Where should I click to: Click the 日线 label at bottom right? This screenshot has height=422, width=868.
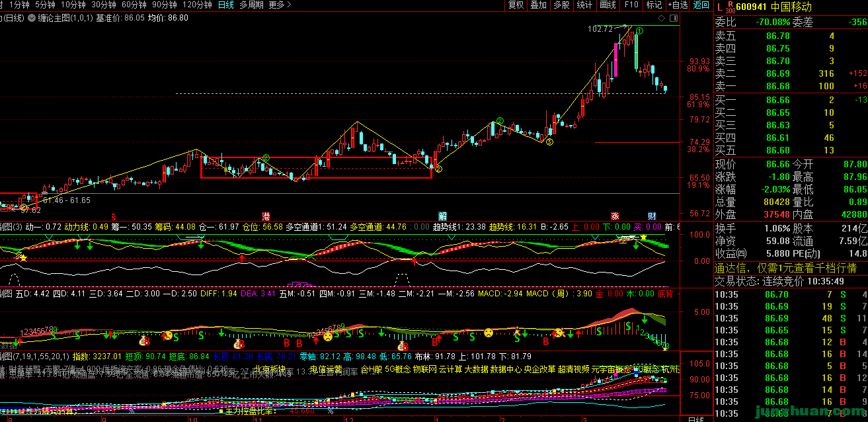click(x=696, y=419)
